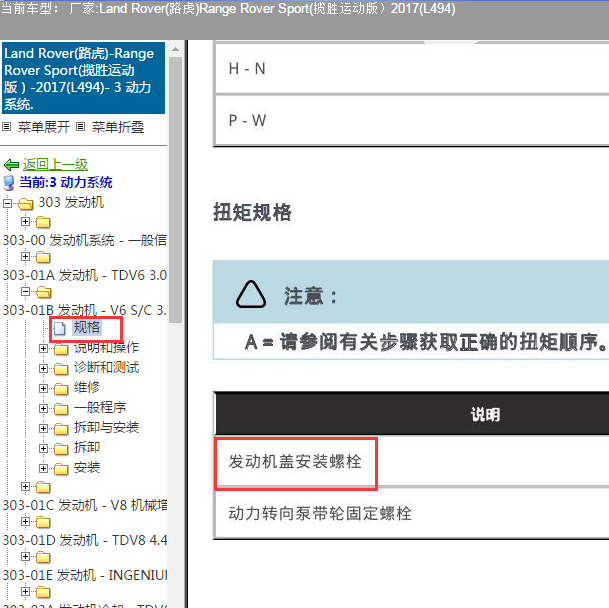Click the 拆卸 folder icon
Image resolution: width=609 pixels, height=608 pixels.
[61, 449]
